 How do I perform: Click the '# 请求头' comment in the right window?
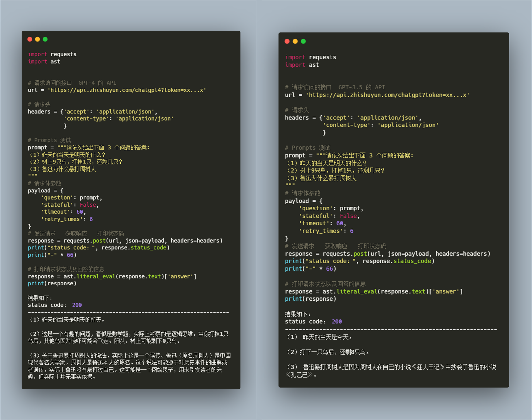click(297, 110)
